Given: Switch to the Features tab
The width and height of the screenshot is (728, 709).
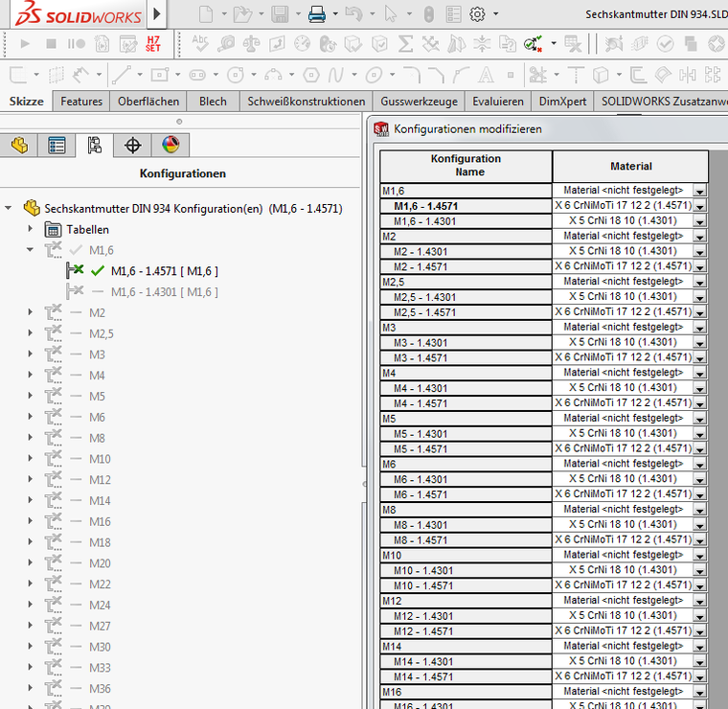Looking at the screenshot, I should tap(81, 102).
